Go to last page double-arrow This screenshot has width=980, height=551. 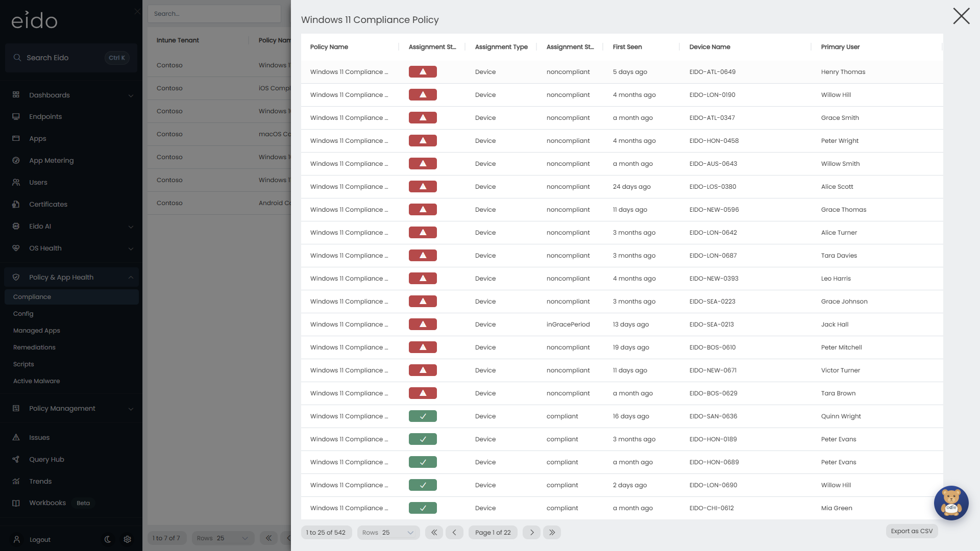tap(552, 532)
